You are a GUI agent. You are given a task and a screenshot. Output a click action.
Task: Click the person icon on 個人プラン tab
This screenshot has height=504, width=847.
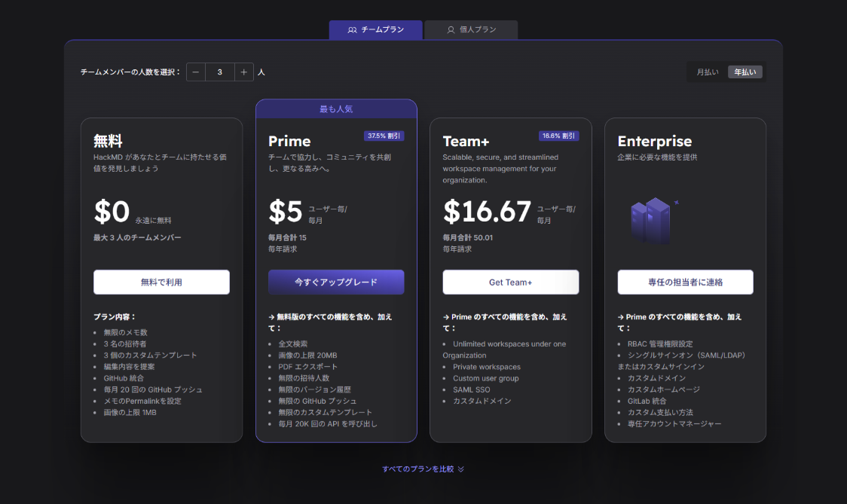[x=451, y=30]
